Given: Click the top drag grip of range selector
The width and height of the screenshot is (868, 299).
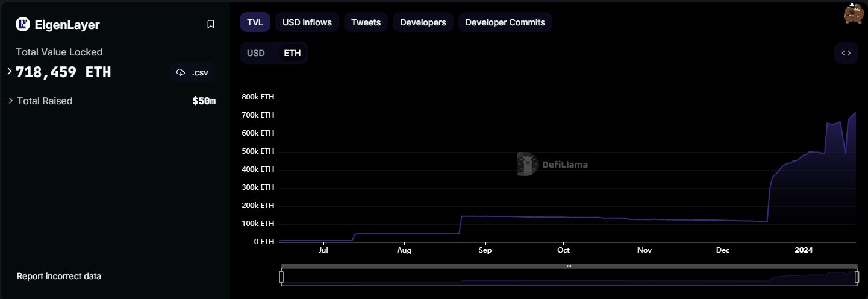Looking at the screenshot, I should [569, 266].
